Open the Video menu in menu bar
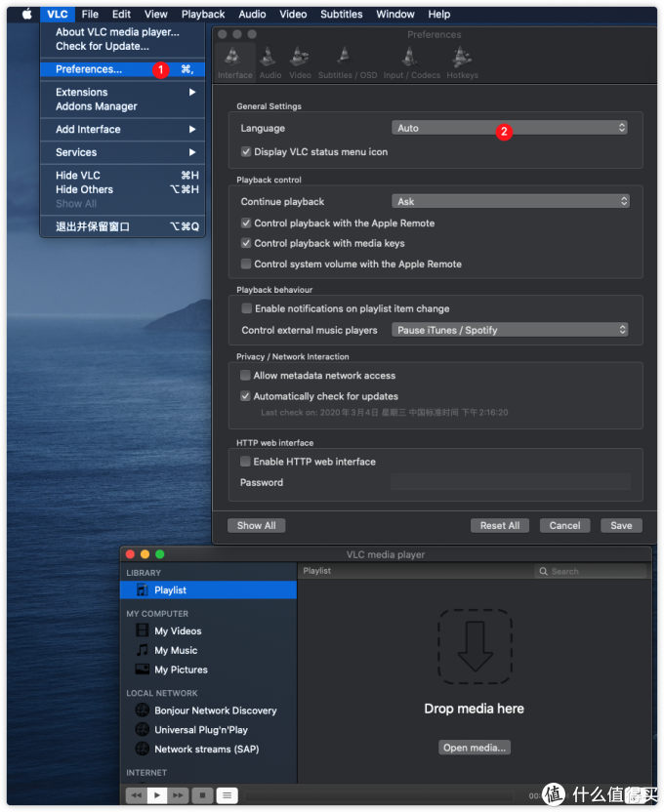The image size is (664, 812). click(293, 14)
